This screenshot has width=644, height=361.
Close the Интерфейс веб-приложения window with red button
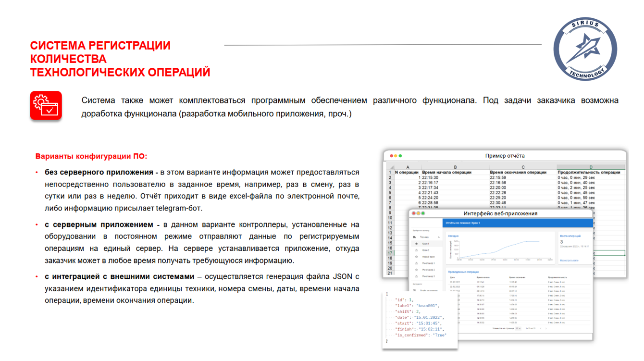(x=413, y=213)
